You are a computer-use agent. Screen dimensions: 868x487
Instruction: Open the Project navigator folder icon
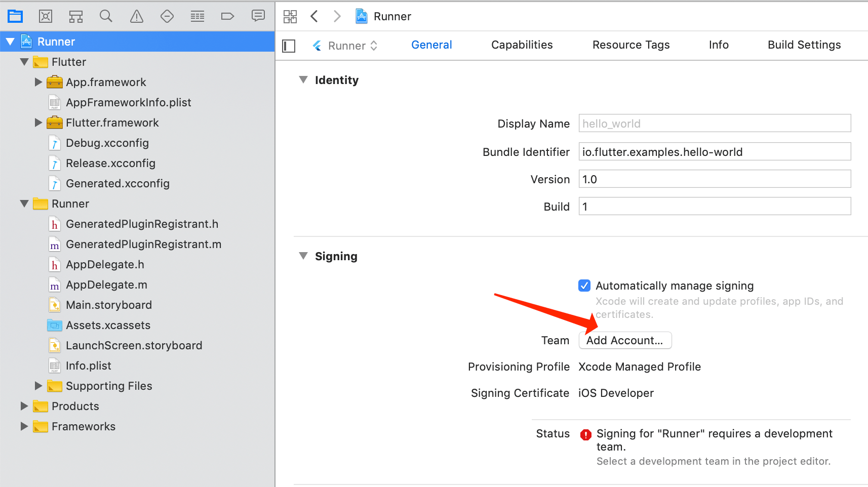point(15,16)
